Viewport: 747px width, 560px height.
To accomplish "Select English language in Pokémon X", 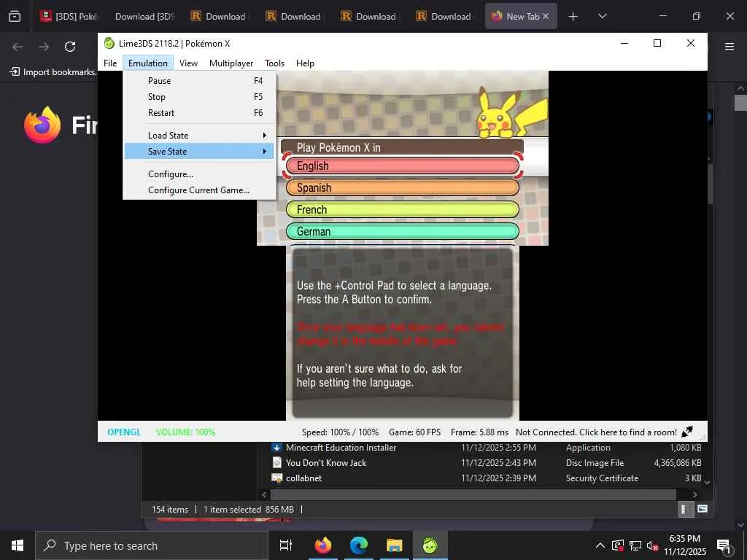I will point(402,166).
